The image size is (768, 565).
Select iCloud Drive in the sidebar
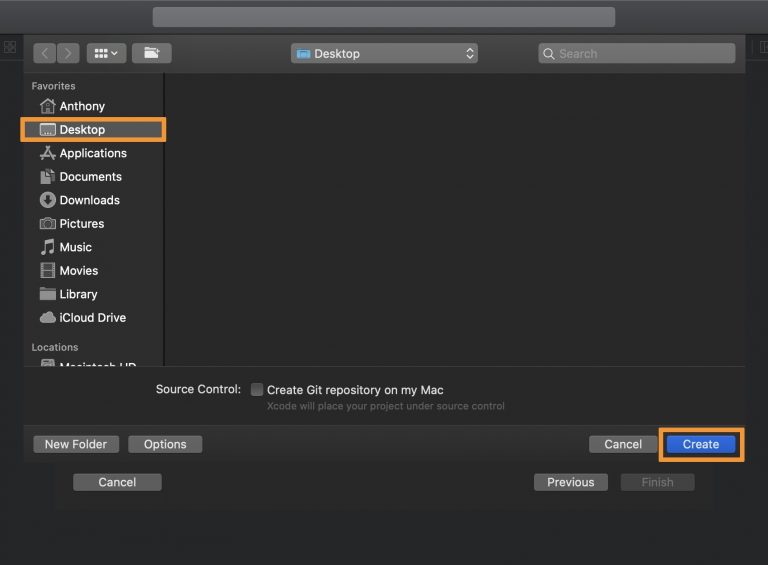click(93, 318)
